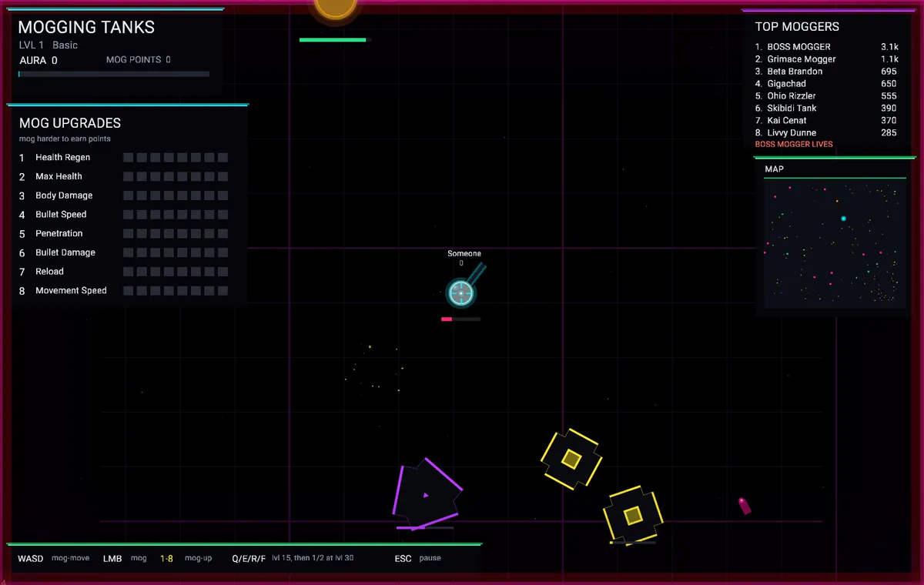Click the player tank named Someone
The image size is (924, 585).
[x=461, y=292]
